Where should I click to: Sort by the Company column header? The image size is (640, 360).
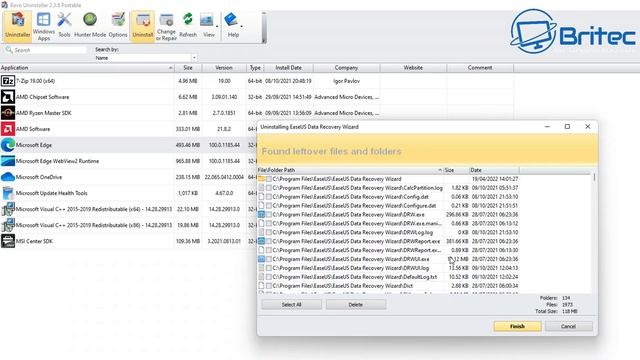click(x=346, y=68)
